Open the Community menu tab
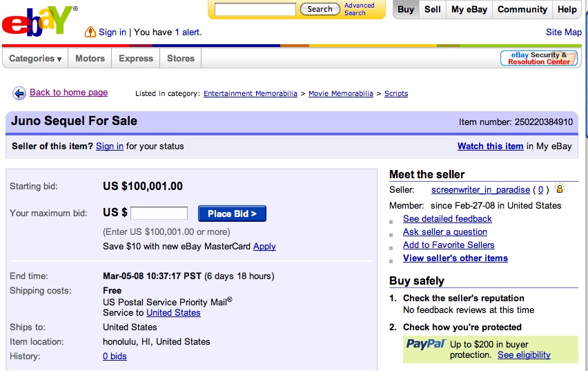The width and height of the screenshot is (588, 371). 522,10
